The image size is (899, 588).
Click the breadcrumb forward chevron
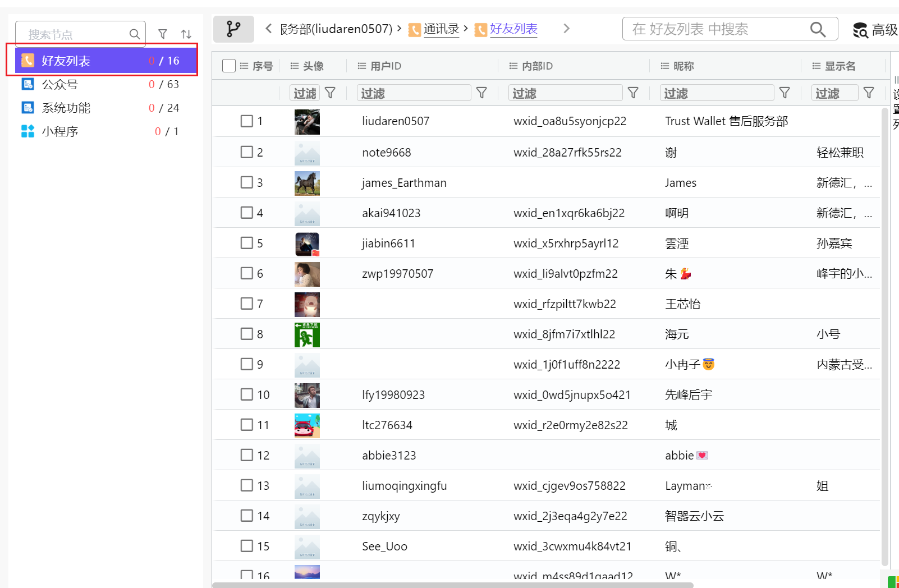click(566, 29)
